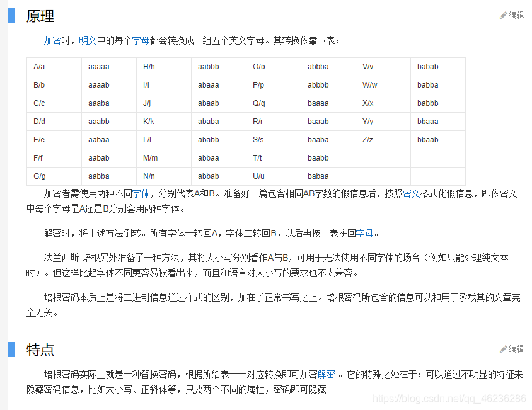This screenshot has width=532, height=410.
Task: Click the pencil edit icon beside 原理
Action: [503, 16]
